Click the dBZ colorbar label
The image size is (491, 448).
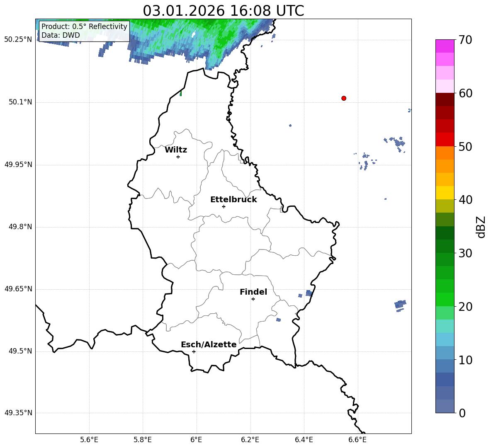[x=481, y=227]
